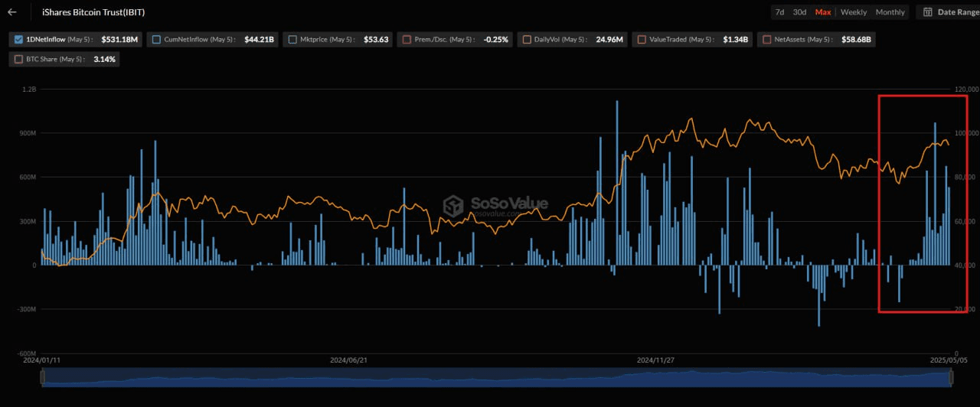Show the DailyVol series
Viewport: 980px width, 407px height.
tap(526, 39)
